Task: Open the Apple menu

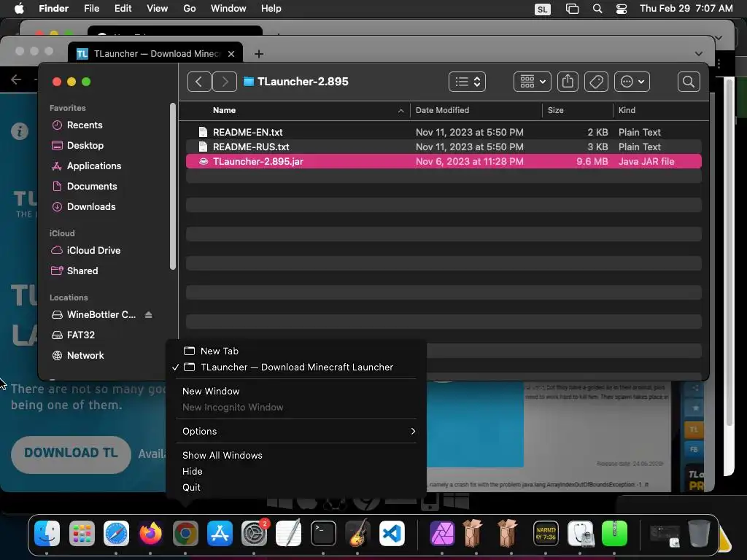Action: pos(19,9)
